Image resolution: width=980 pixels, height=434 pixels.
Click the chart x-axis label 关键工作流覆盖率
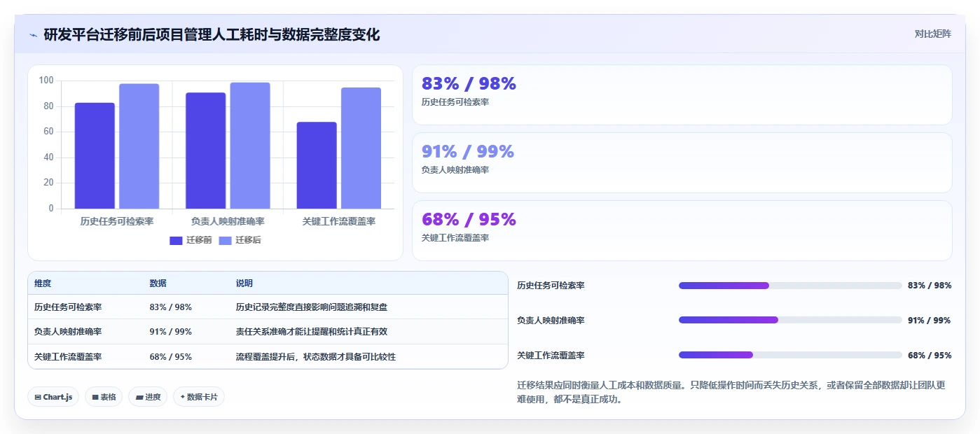tap(339, 221)
